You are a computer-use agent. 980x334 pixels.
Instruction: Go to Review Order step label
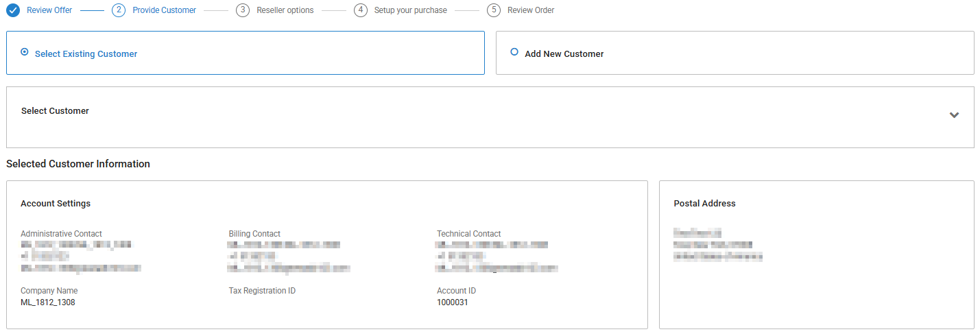click(531, 10)
